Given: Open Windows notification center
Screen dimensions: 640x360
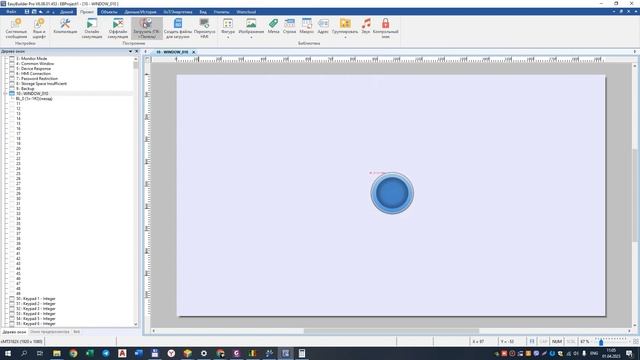Looking at the screenshot, I should tap(629, 353).
